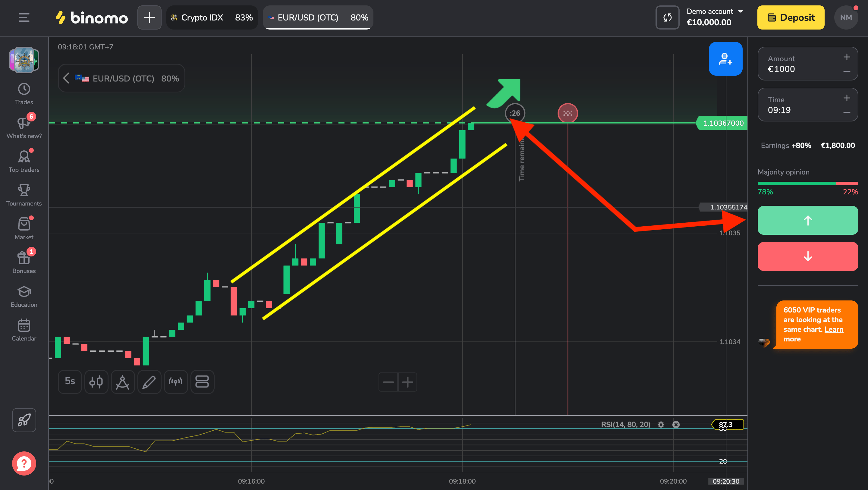Open RSI indicator settings gear
The height and width of the screenshot is (490, 868).
tap(661, 425)
